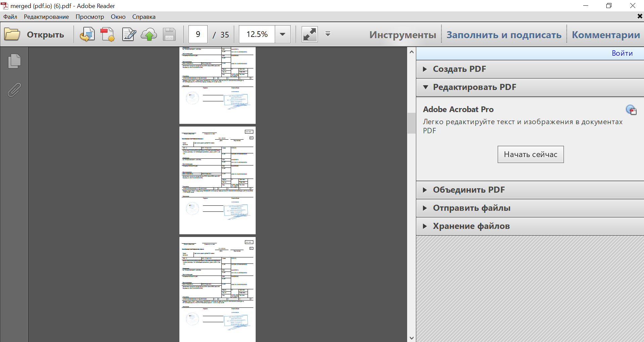The width and height of the screenshot is (644, 342).
Task: Open the Окно menu
Action: point(118,17)
